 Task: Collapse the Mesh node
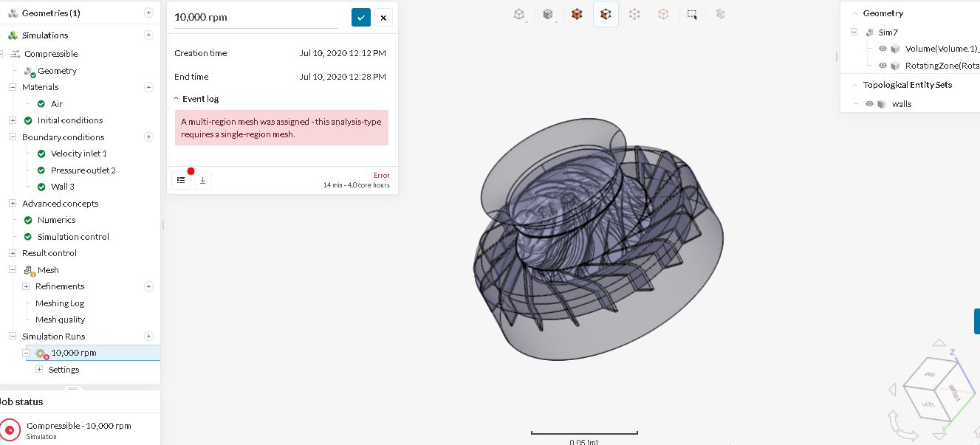(13, 270)
